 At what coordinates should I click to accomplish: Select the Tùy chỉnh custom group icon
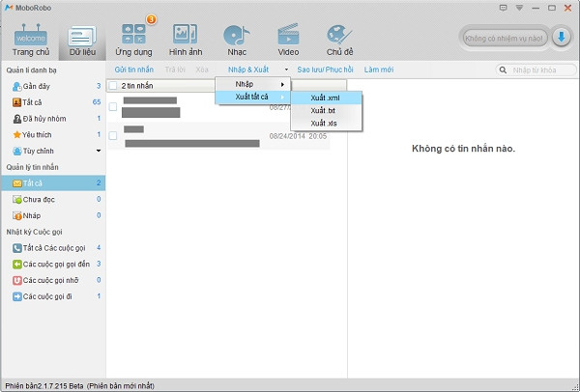pyautogui.click(x=16, y=151)
